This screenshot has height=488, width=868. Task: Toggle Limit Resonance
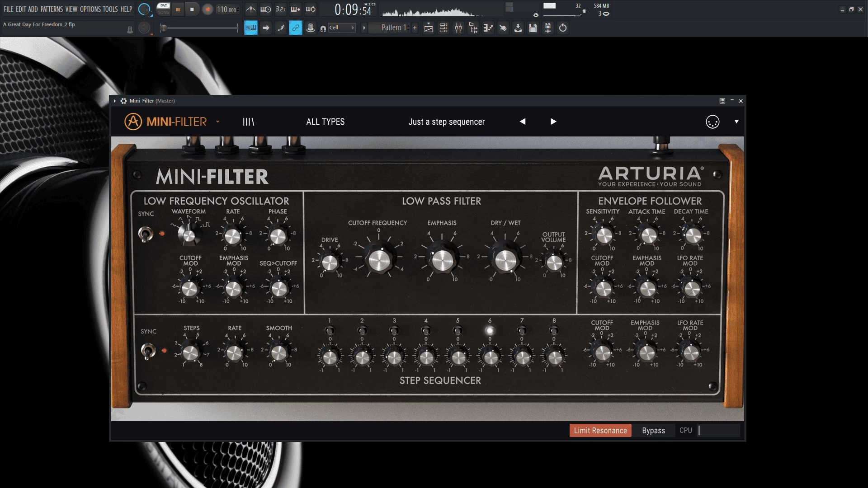point(600,431)
